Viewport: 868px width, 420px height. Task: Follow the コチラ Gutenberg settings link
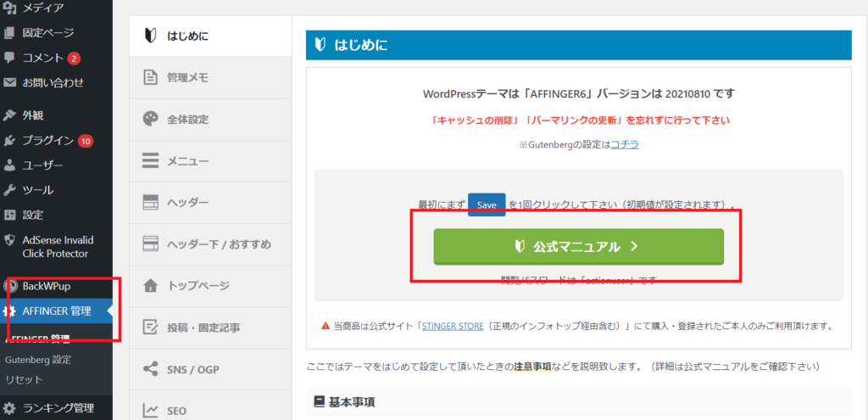coord(625,144)
